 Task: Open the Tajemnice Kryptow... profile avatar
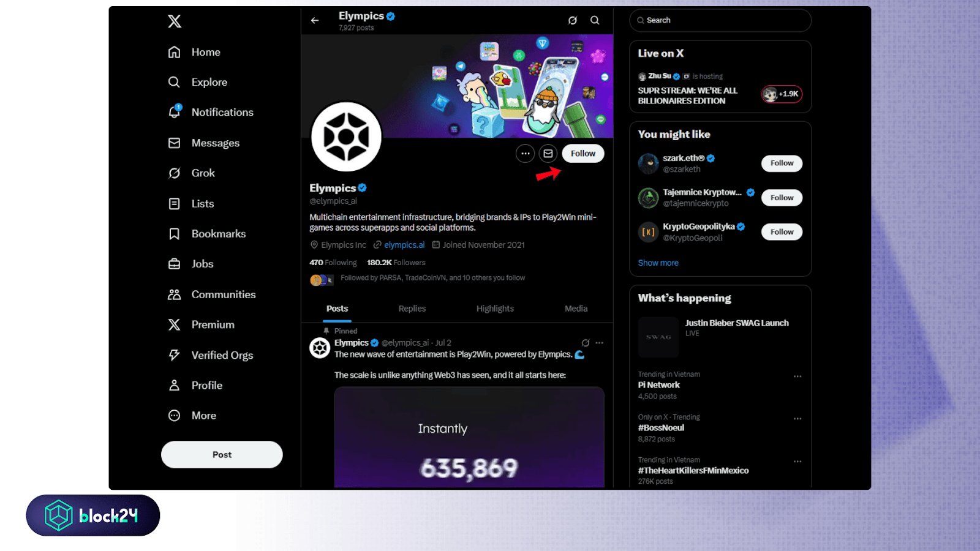(648, 198)
